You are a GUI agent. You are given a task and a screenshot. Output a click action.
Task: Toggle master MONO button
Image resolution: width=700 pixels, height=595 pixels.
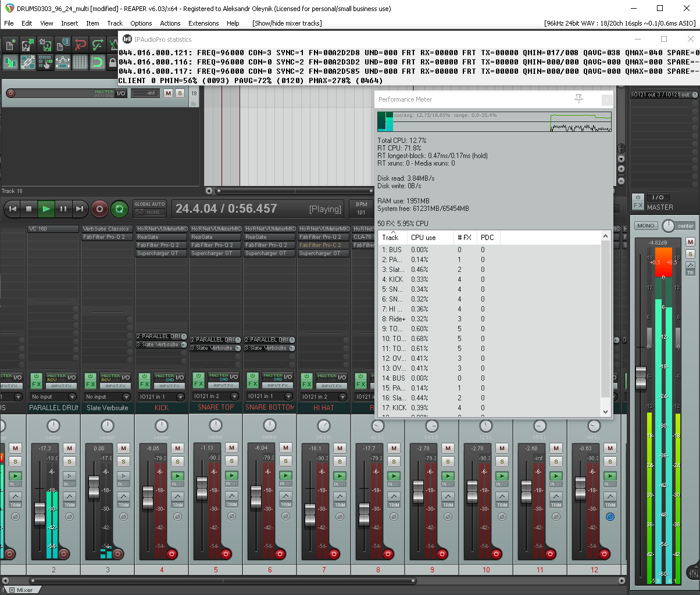click(646, 225)
